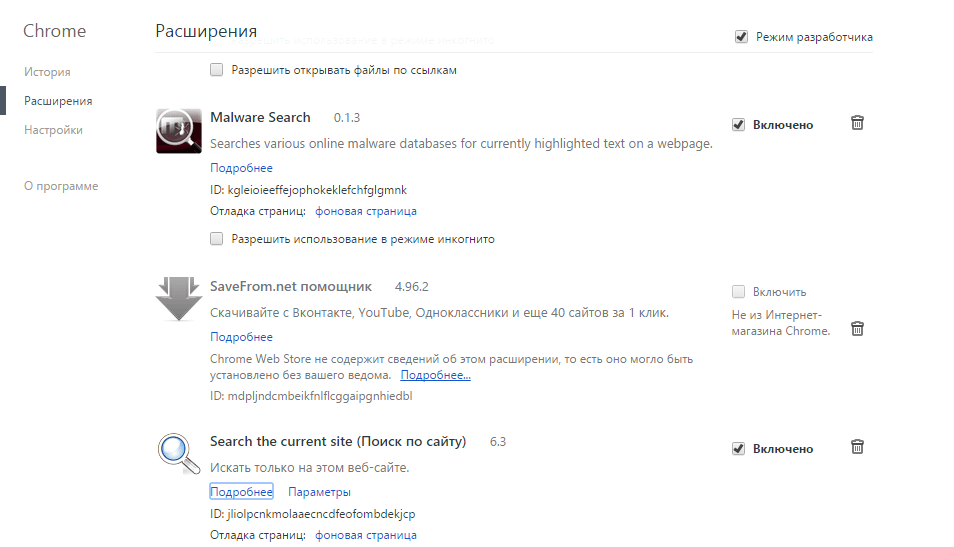Click Искать только на этом веб-сайте description
The height and width of the screenshot is (547, 954).
(x=310, y=468)
